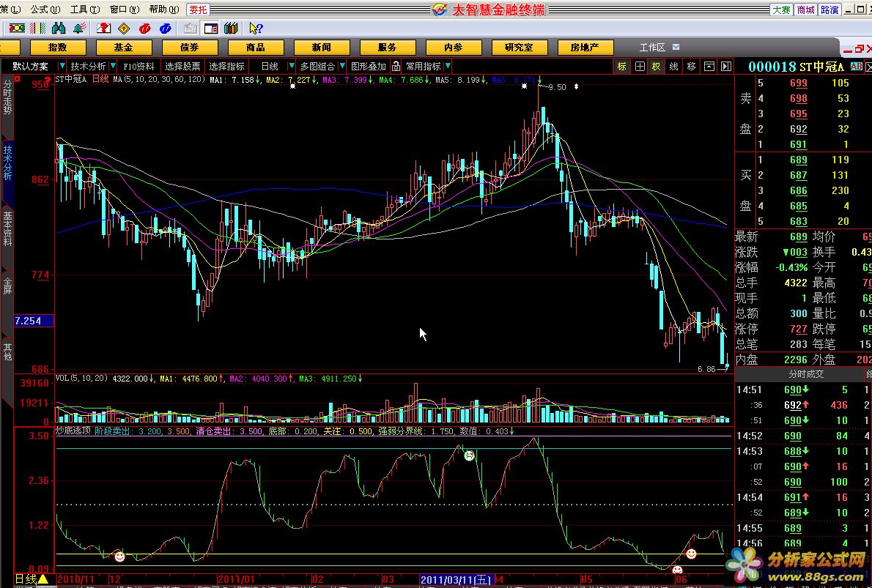Click the 大智慧 logo in title bar

click(440, 10)
